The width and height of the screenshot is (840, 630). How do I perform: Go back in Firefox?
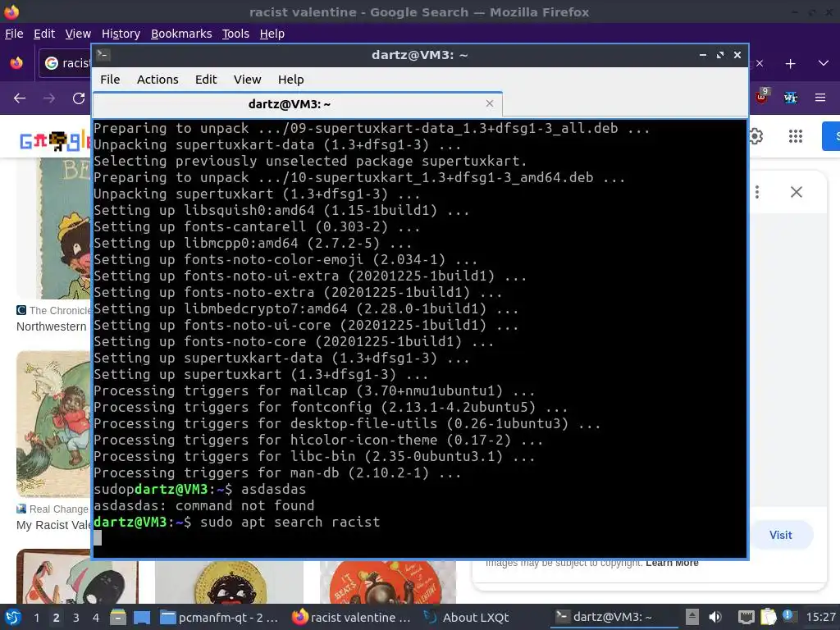20,98
